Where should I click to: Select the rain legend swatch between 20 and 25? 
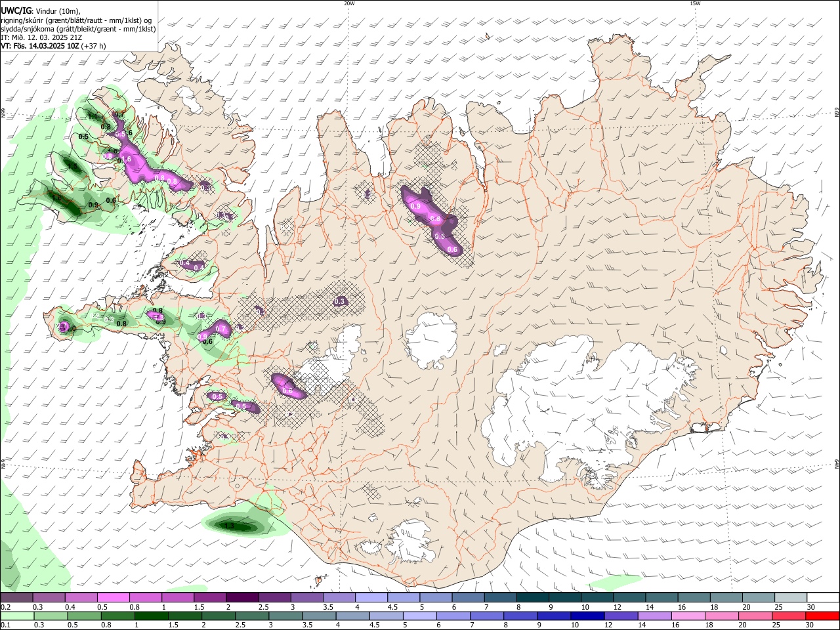[756, 616]
